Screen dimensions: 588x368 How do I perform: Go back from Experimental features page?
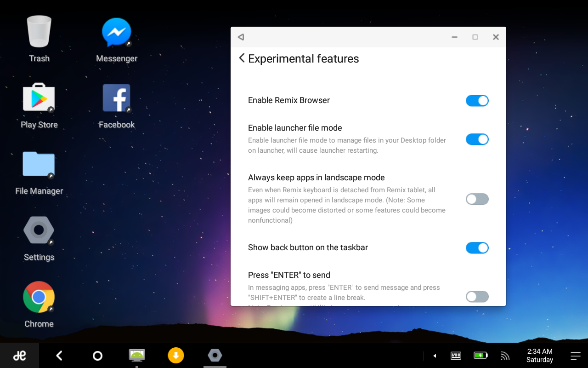pyautogui.click(x=242, y=58)
